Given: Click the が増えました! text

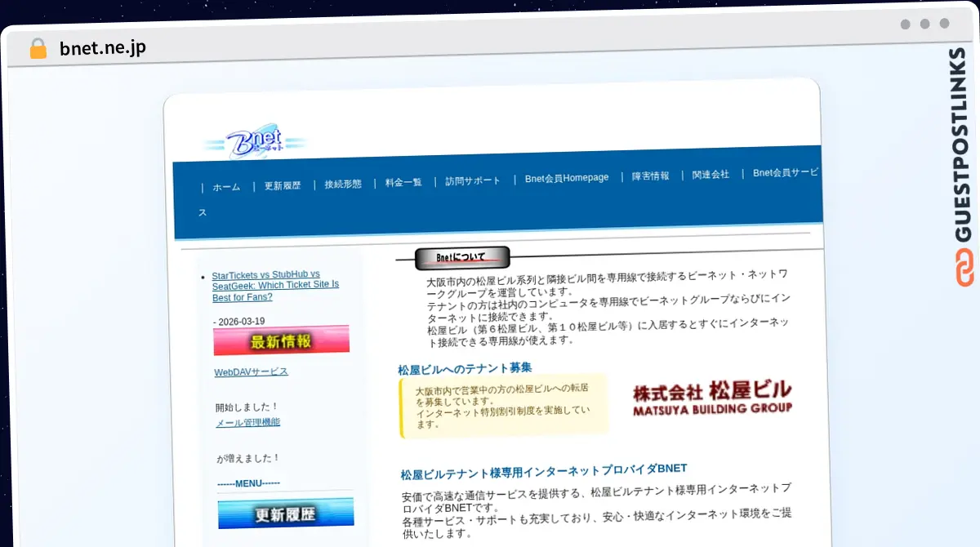Looking at the screenshot, I should tap(248, 458).
